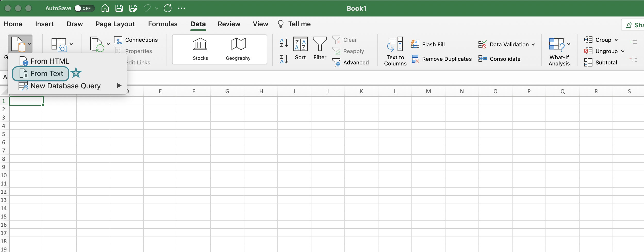Click the What-If Analysis icon

(557, 45)
